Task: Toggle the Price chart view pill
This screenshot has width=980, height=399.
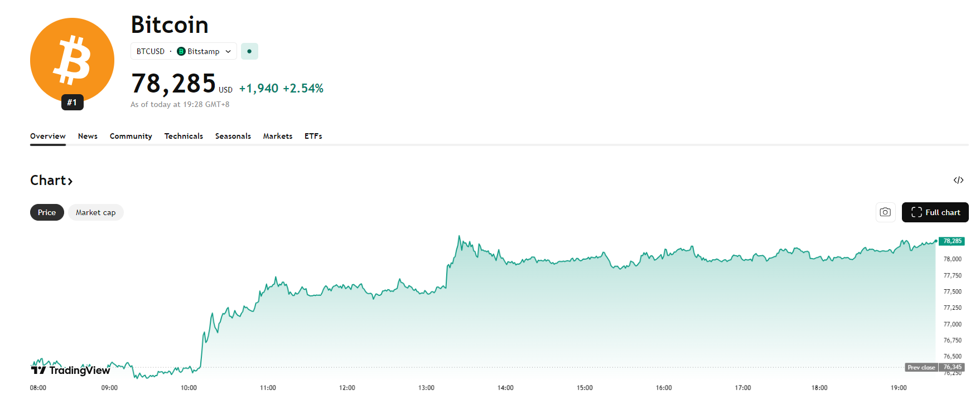Action: pyautogui.click(x=47, y=212)
